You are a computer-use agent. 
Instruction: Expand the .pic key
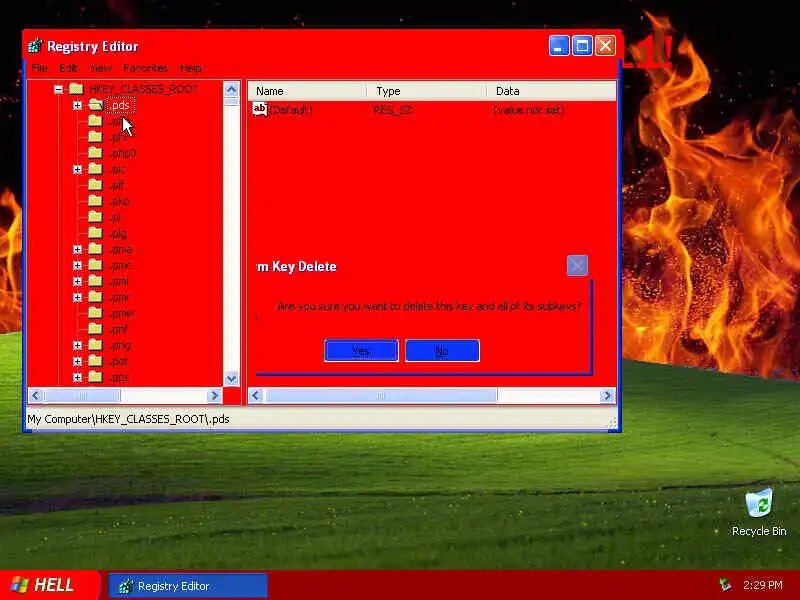[x=77, y=169]
